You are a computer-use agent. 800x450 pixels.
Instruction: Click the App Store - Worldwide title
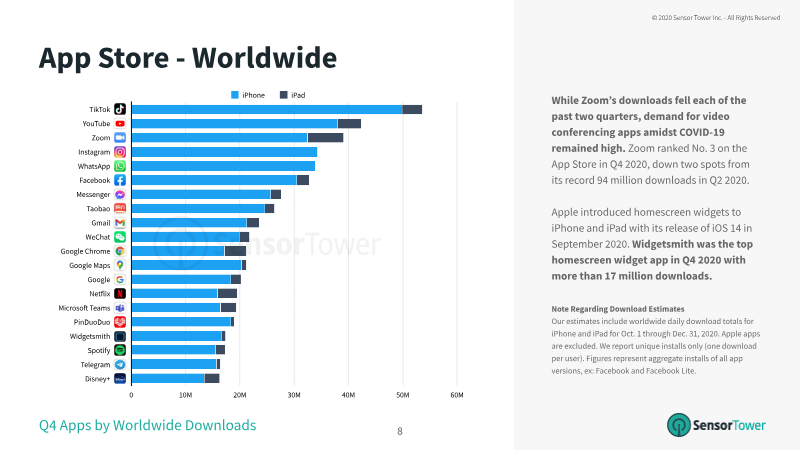[x=188, y=58]
